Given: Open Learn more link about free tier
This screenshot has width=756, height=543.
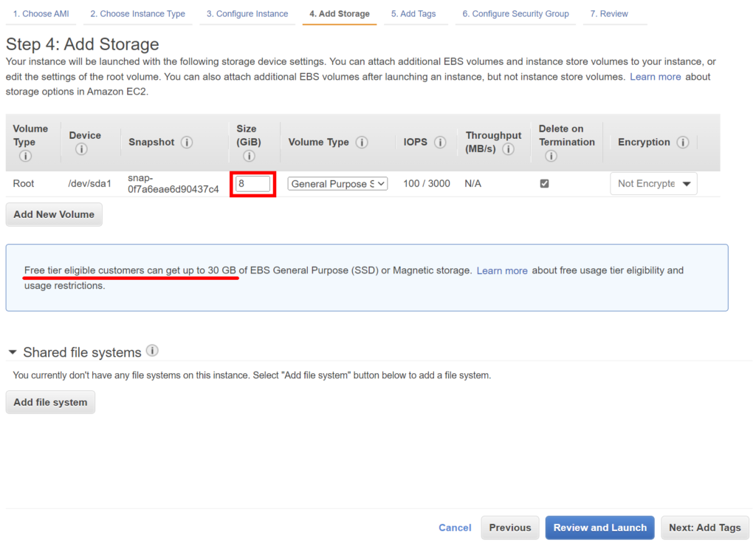Looking at the screenshot, I should 502,271.
